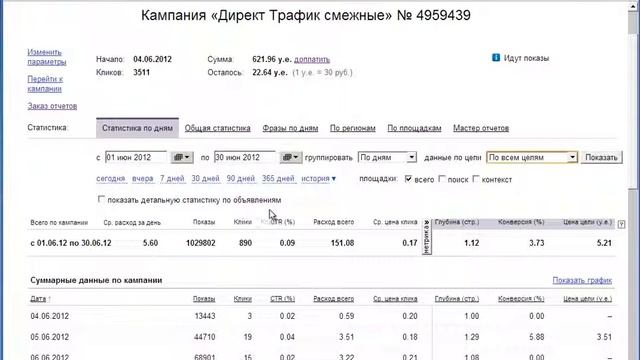
Task: Open the группировать По дням dropdown
Action: (387, 157)
